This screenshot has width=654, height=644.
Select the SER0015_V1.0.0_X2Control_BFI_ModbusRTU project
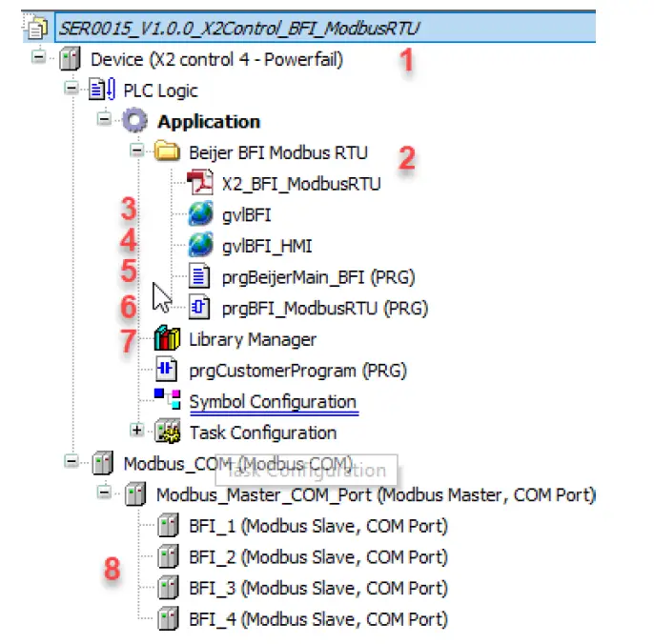(239, 29)
